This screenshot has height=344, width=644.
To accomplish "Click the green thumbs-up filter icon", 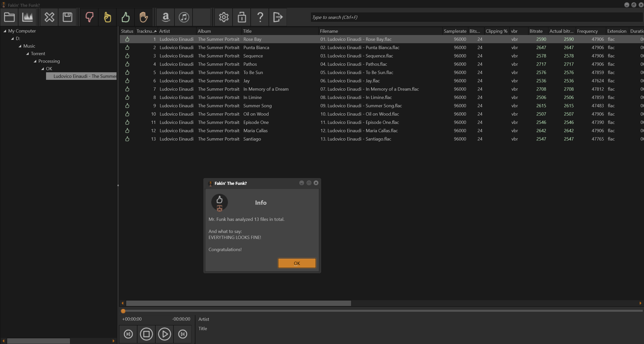I will click(126, 17).
